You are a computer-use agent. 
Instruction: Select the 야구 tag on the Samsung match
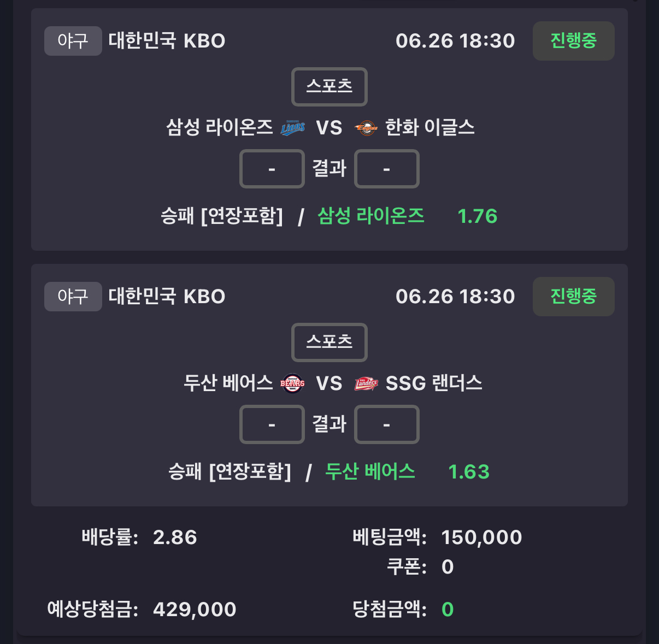73,41
